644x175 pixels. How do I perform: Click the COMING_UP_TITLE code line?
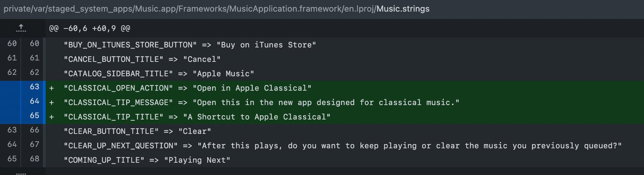[147, 160]
